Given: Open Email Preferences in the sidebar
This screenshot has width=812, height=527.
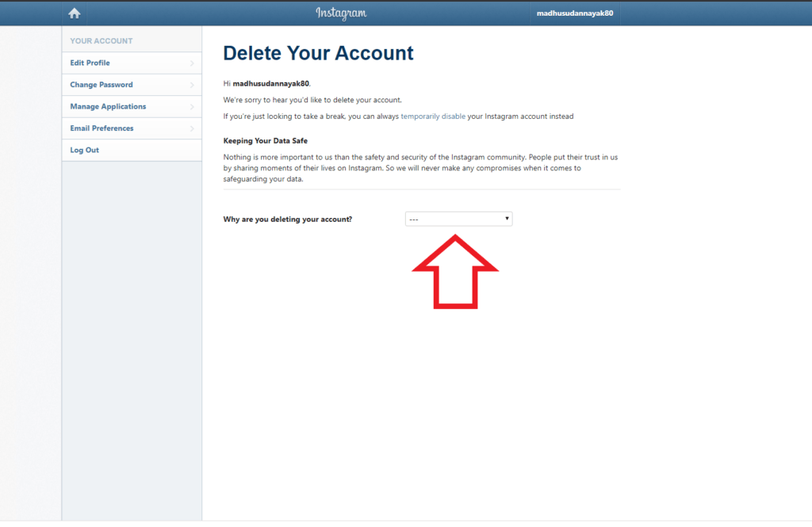Looking at the screenshot, I should 132,128.
